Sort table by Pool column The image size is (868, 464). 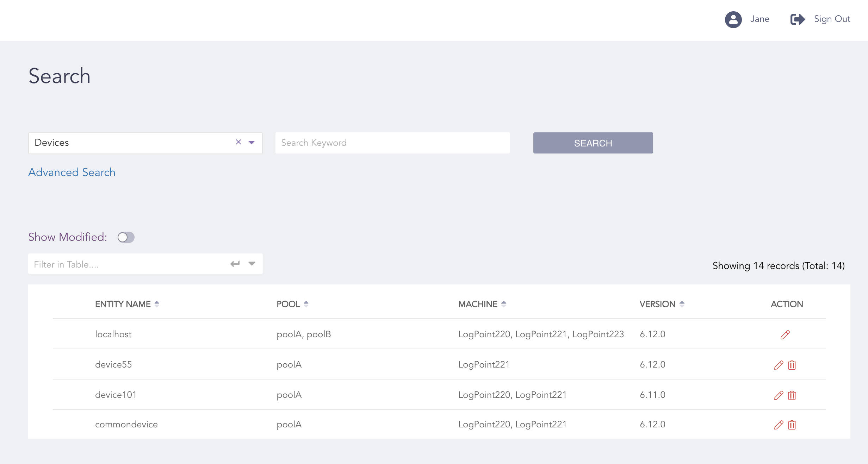[x=306, y=304]
